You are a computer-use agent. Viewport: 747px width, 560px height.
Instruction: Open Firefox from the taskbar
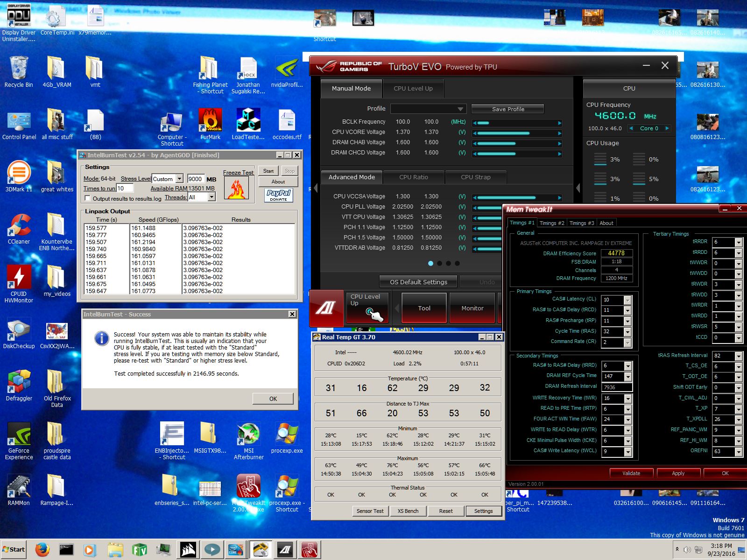click(42, 550)
